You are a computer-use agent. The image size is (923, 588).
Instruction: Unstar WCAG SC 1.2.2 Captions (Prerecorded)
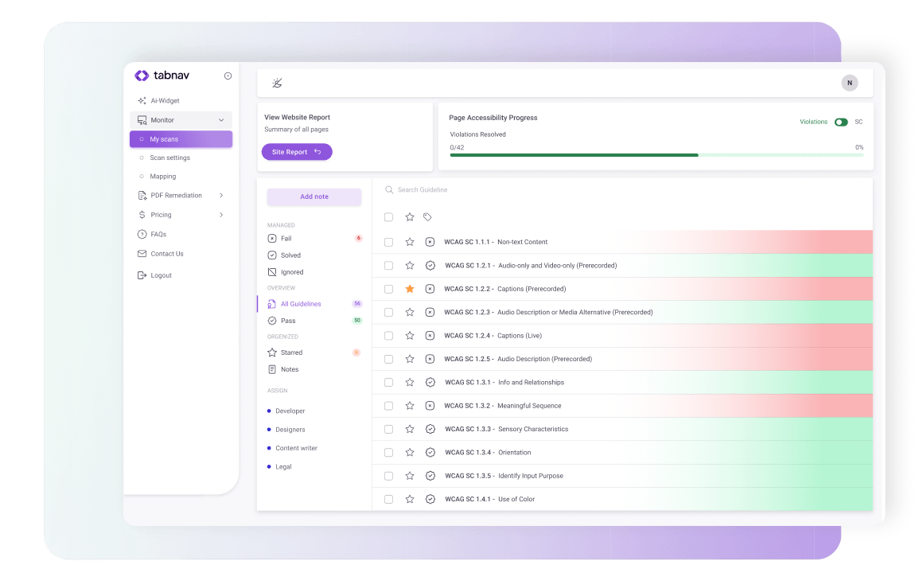pos(409,288)
